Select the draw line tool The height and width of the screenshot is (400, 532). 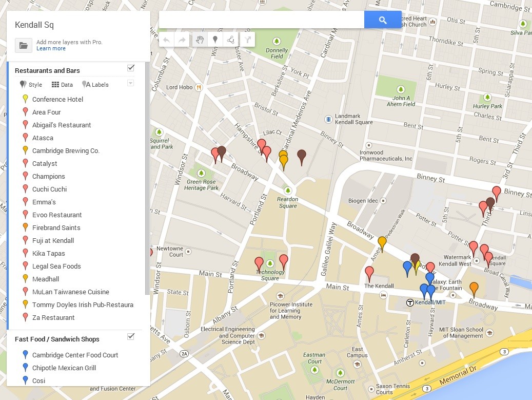(x=230, y=40)
